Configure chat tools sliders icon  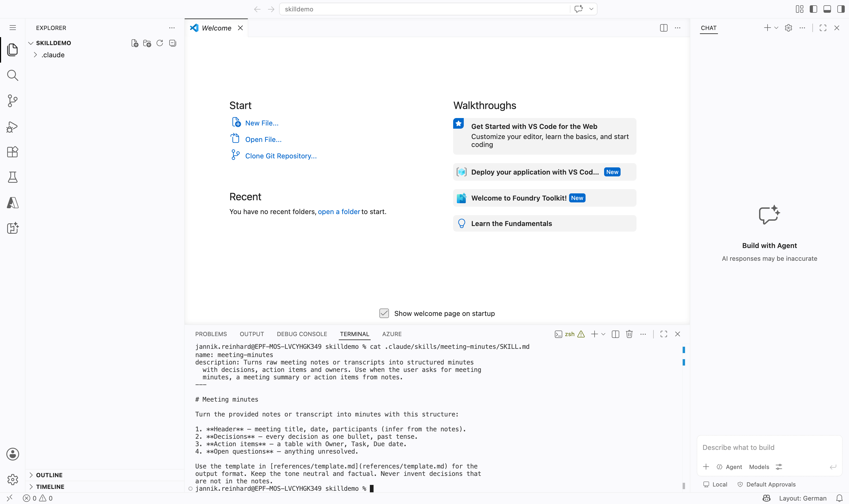click(779, 467)
